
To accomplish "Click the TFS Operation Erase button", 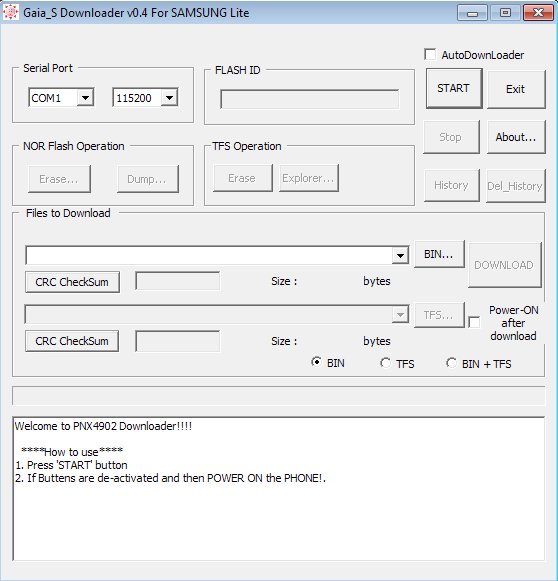I will [242, 178].
